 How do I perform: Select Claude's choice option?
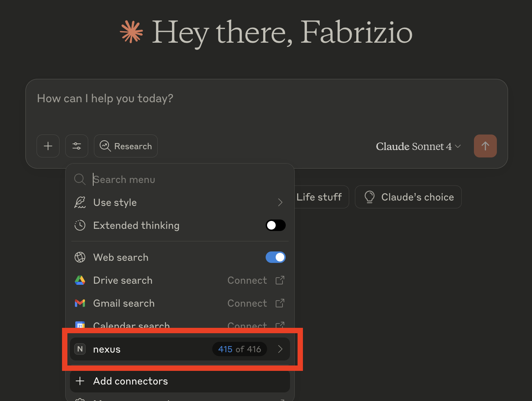point(408,197)
